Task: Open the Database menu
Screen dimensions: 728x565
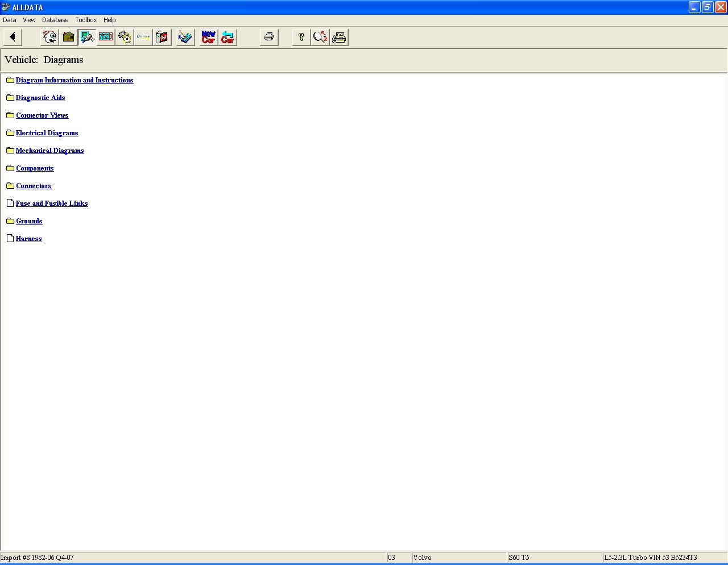Action: pyautogui.click(x=55, y=20)
